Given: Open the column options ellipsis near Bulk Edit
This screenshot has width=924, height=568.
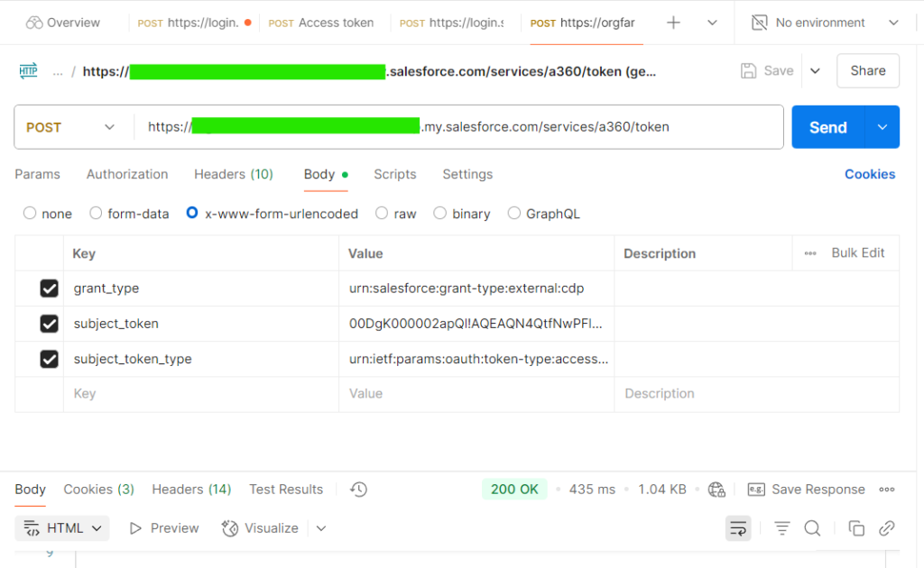Looking at the screenshot, I should point(810,253).
